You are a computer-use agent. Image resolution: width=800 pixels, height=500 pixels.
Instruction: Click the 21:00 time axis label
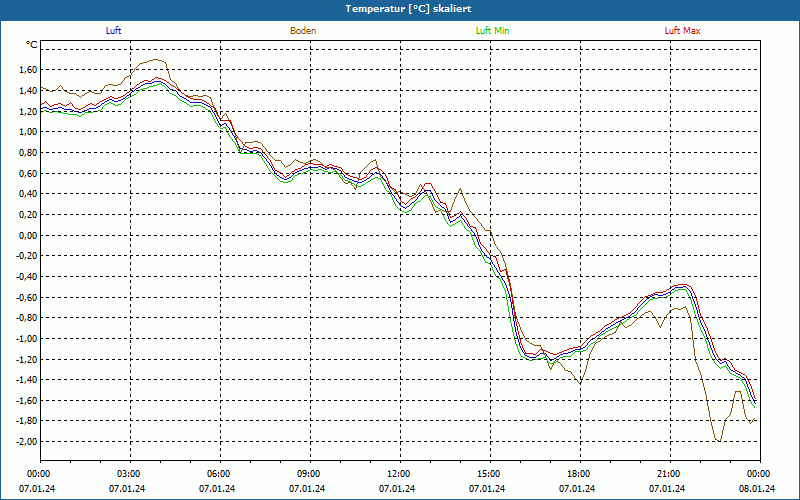tap(670, 474)
